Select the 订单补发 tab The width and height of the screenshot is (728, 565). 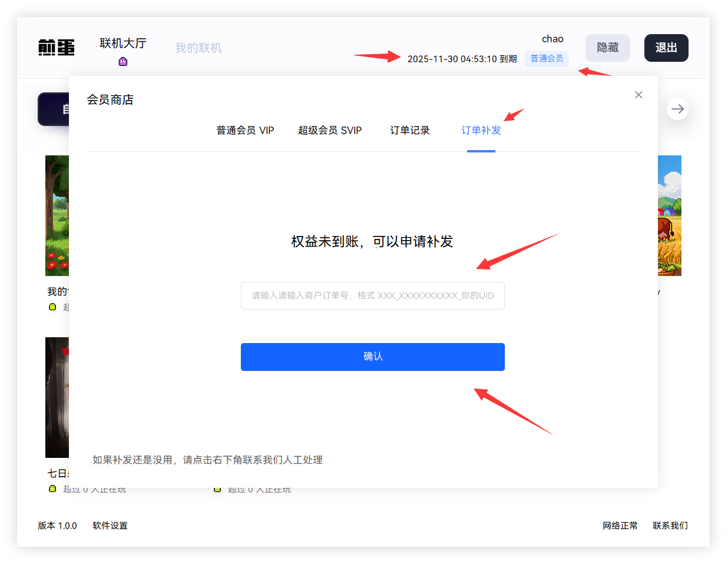(481, 130)
